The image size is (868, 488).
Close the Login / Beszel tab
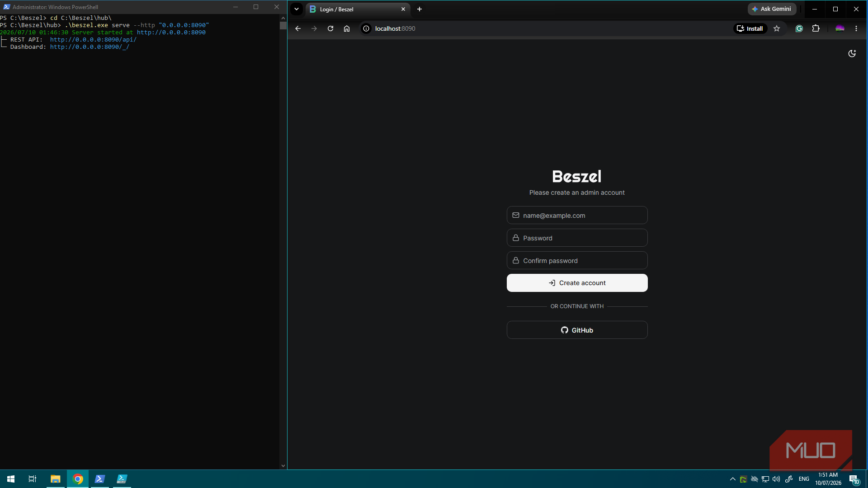tap(403, 9)
